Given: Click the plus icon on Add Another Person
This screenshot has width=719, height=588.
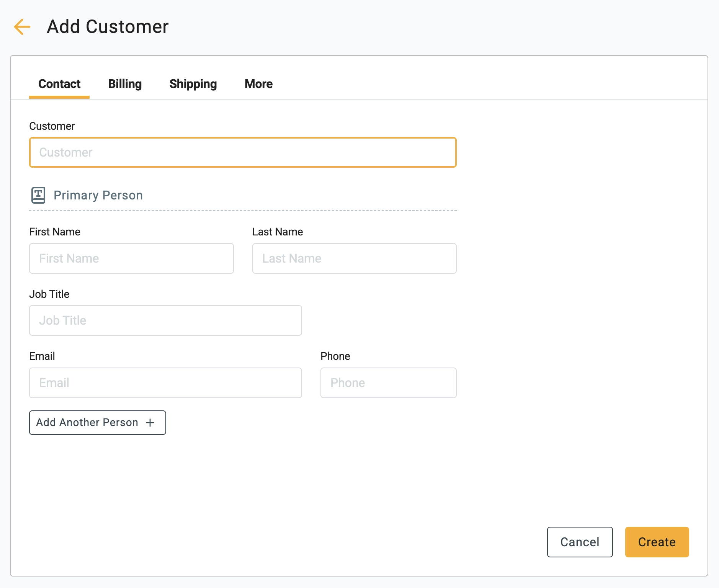Looking at the screenshot, I should (x=150, y=422).
